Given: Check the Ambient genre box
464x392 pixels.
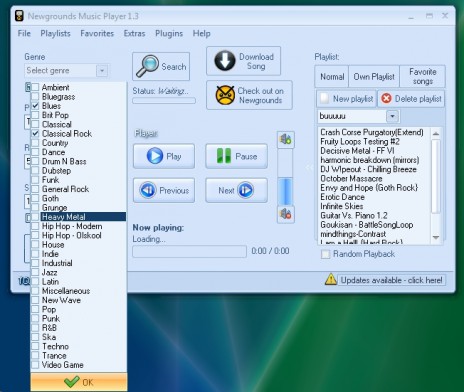Looking at the screenshot, I should pyautogui.click(x=35, y=87).
